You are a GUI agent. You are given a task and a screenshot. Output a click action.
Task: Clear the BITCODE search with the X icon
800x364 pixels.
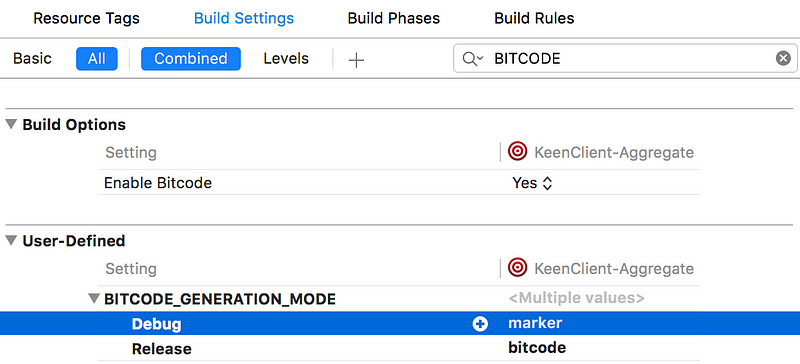[x=783, y=58]
